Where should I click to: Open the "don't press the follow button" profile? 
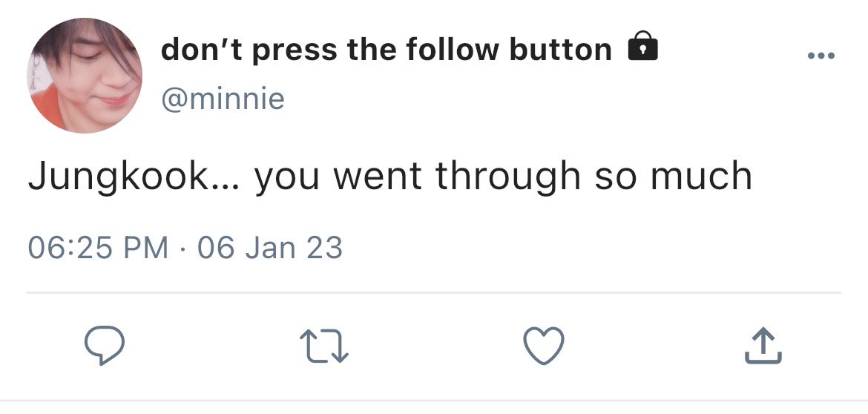coord(386,50)
